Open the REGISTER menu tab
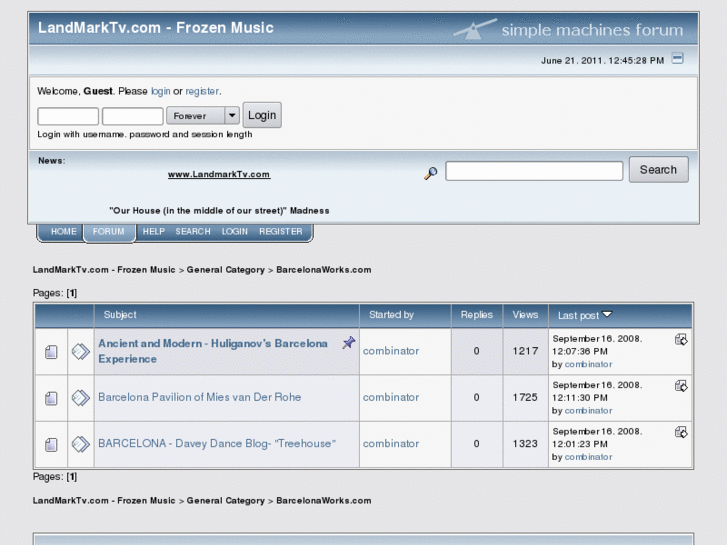727x545 pixels. coord(281,231)
